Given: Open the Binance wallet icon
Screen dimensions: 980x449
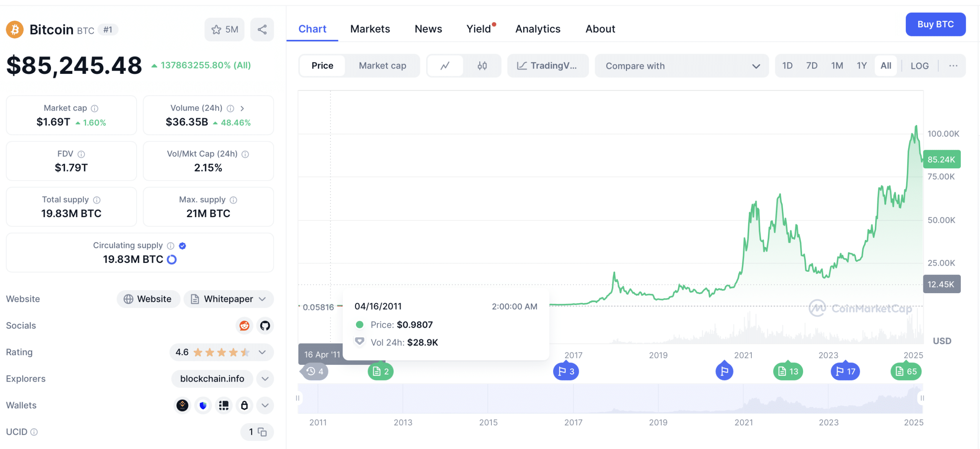Looking at the screenshot, I should point(183,405).
